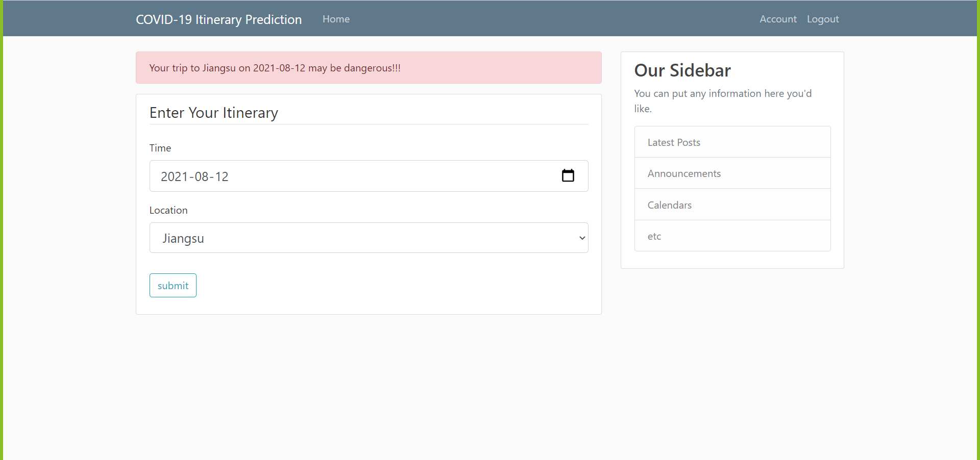
Task: Log out using the Logout link
Action: 823,19
